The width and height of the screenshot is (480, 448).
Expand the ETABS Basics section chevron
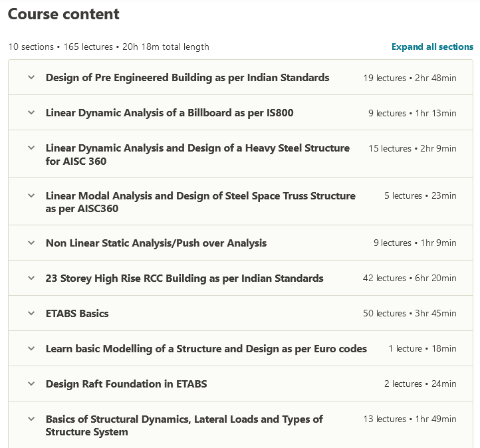coord(31,313)
